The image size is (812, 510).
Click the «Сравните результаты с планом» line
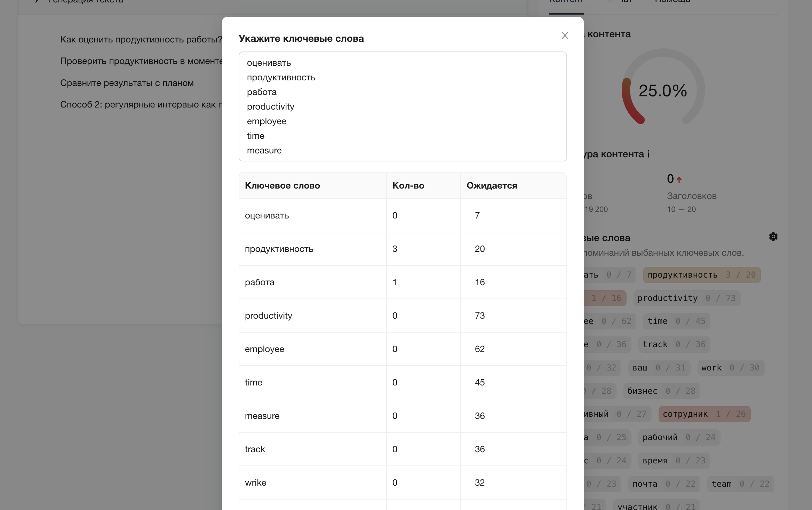pos(127,83)
